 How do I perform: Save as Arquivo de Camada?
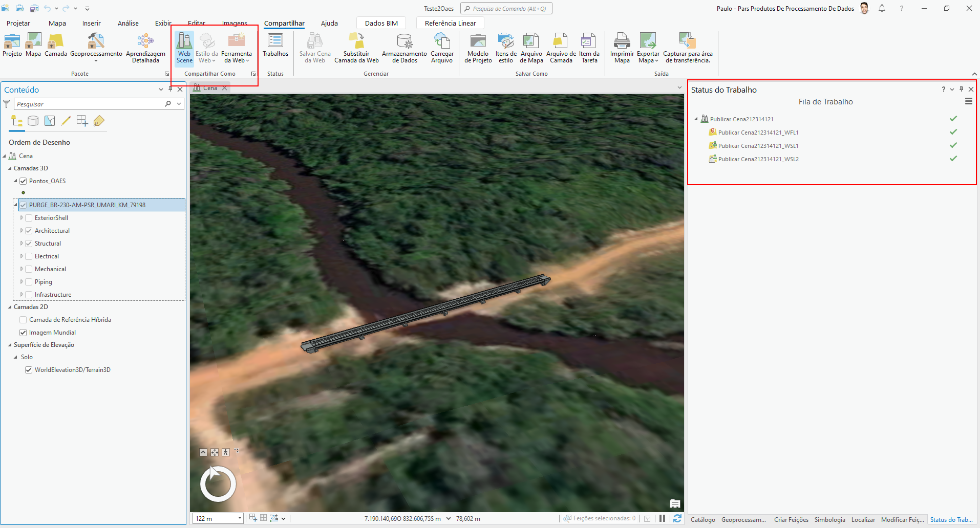pos(561,48)
